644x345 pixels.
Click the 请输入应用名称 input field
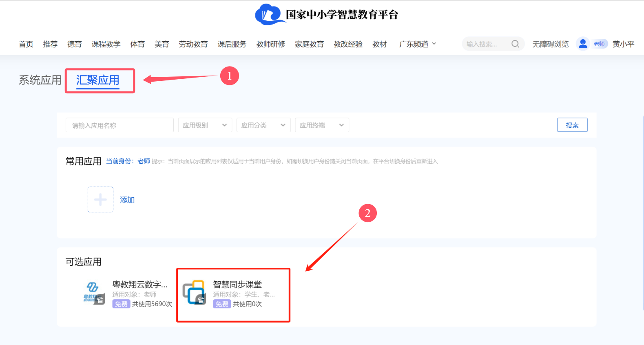tap(119, 125)
